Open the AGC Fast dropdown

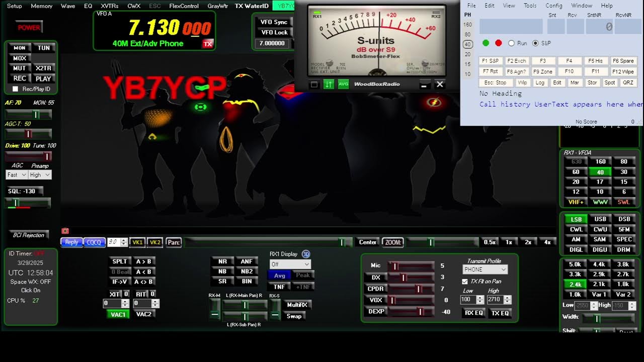pos(17,175)
